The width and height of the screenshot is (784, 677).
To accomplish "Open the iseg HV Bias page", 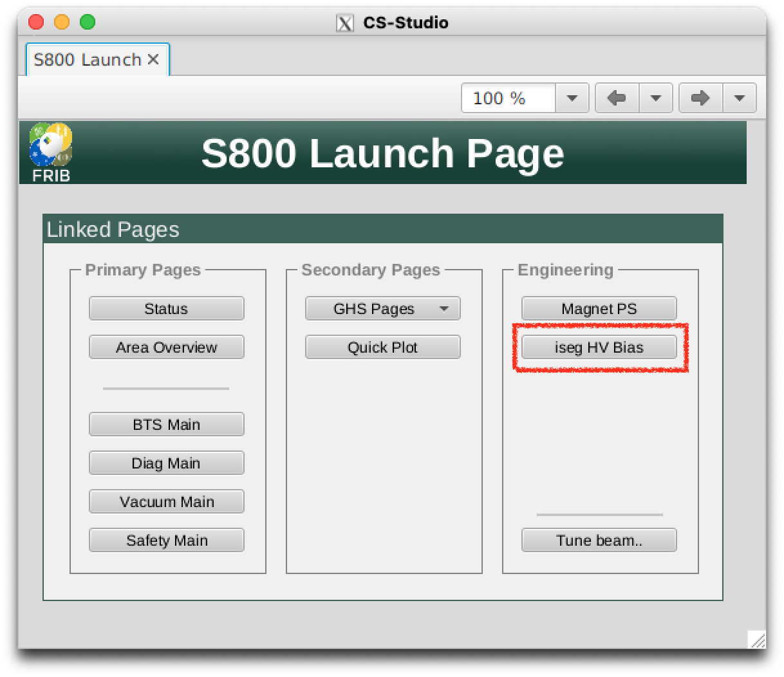I will 599,348.
